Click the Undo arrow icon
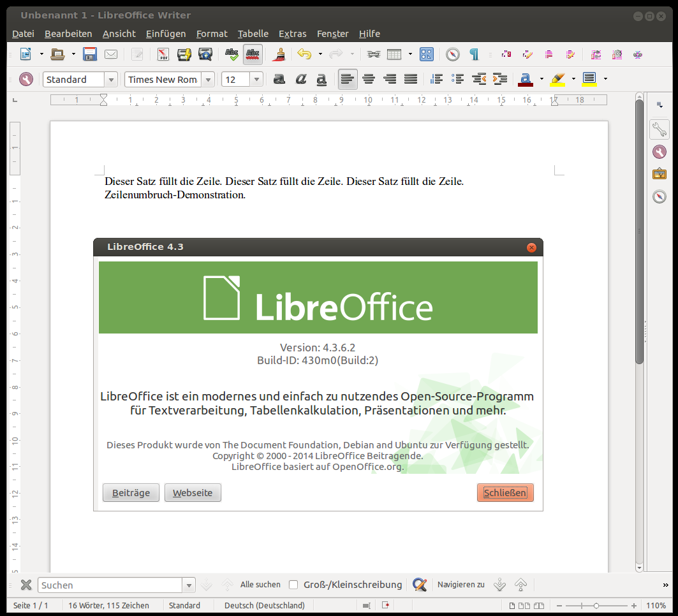This screenshot has width=678, height=616. click(x=304, y=54)
